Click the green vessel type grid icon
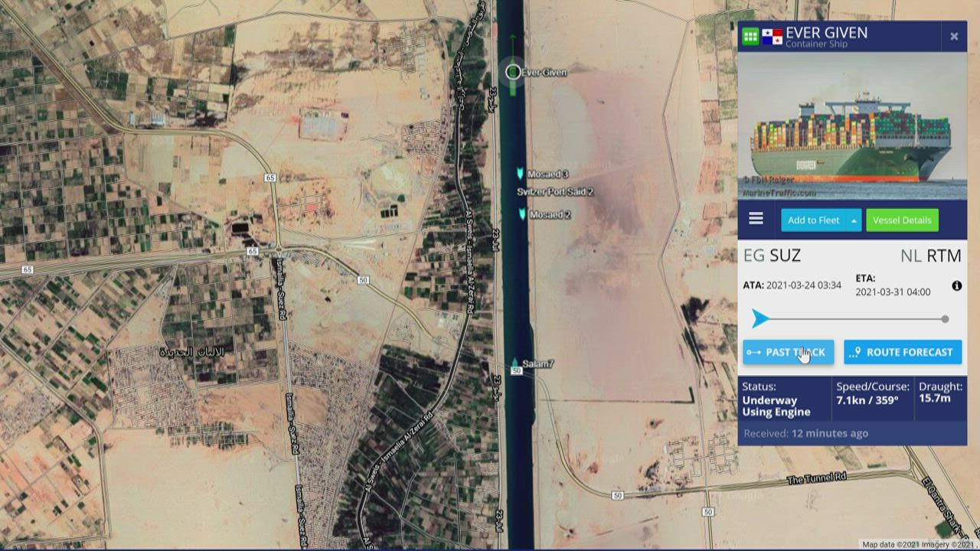 (750, 36)
